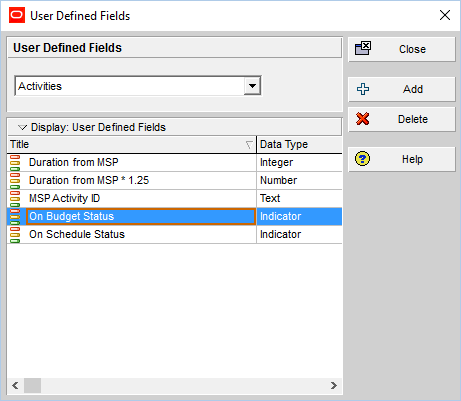Click the blue plus icon on Add

click(363, 89)
